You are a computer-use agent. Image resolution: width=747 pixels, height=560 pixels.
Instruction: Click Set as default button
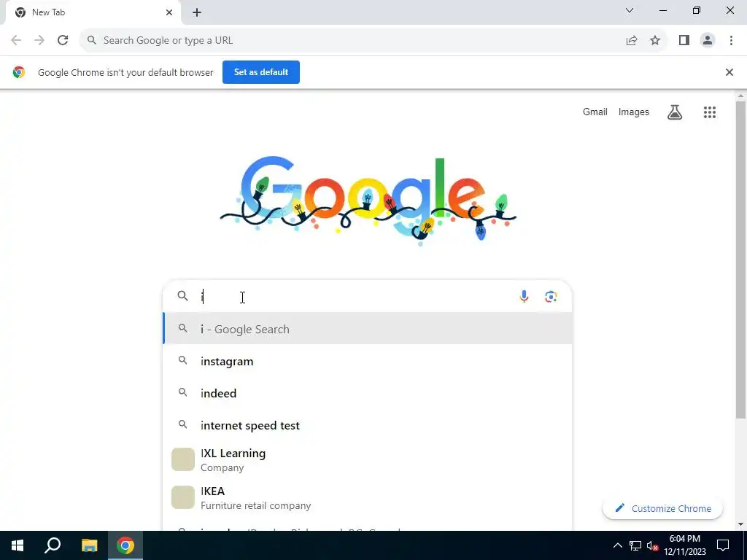pos(261,72)
